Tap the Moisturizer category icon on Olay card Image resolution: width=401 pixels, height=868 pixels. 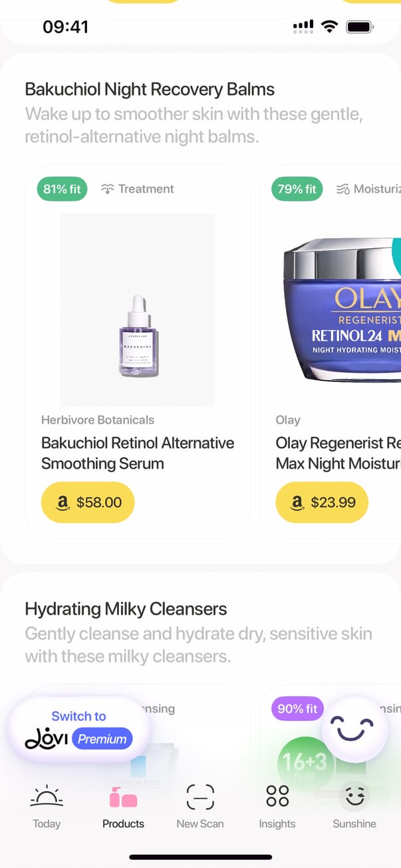(x=342, y=189)
